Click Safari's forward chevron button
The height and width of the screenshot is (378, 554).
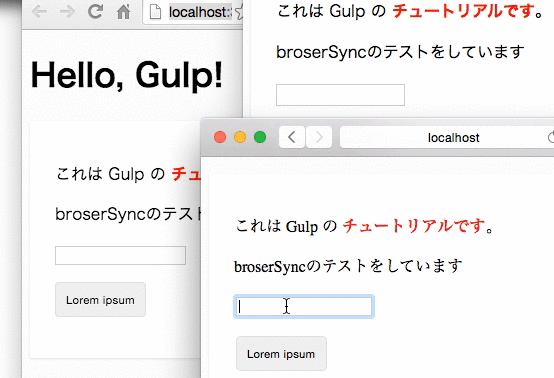[319, 137]
